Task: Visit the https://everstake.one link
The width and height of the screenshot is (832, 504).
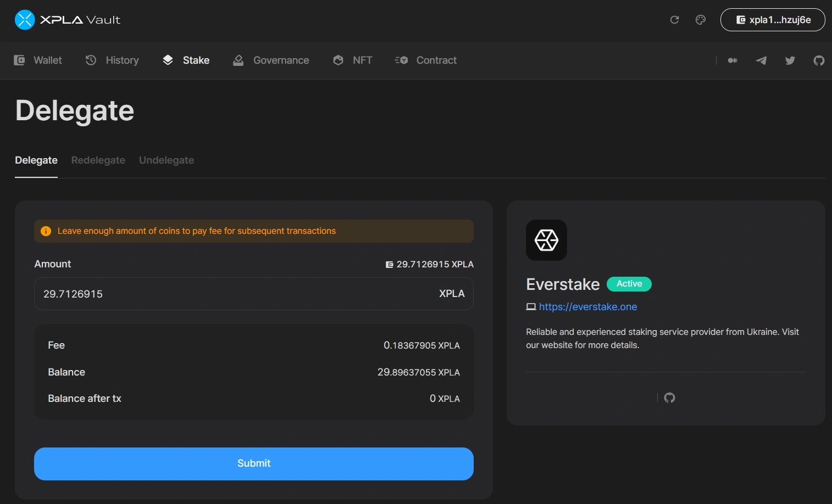Action: tap(588, 306)
